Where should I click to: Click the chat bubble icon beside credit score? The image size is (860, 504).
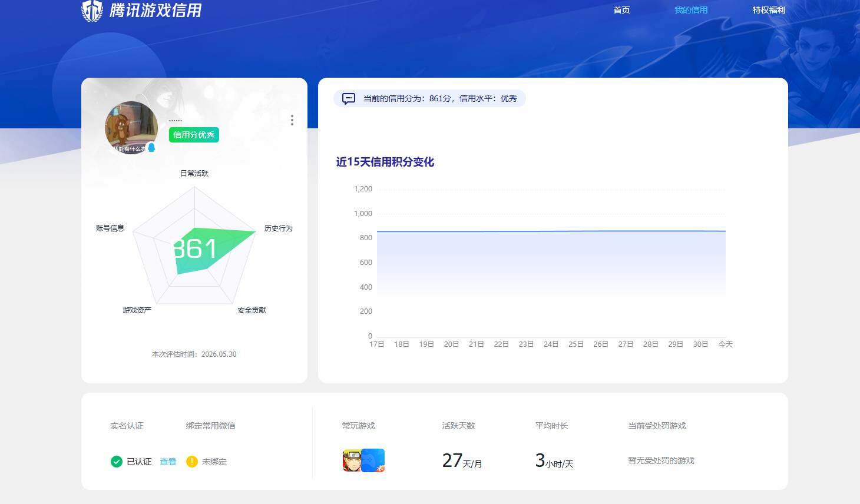(x=349, y=99)
